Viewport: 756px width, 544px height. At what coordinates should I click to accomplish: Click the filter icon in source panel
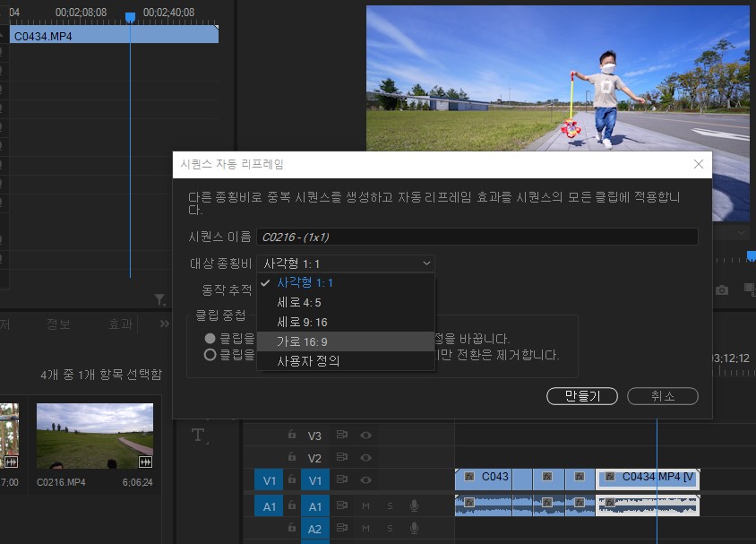pyautogui.click(x=160, y=300)
